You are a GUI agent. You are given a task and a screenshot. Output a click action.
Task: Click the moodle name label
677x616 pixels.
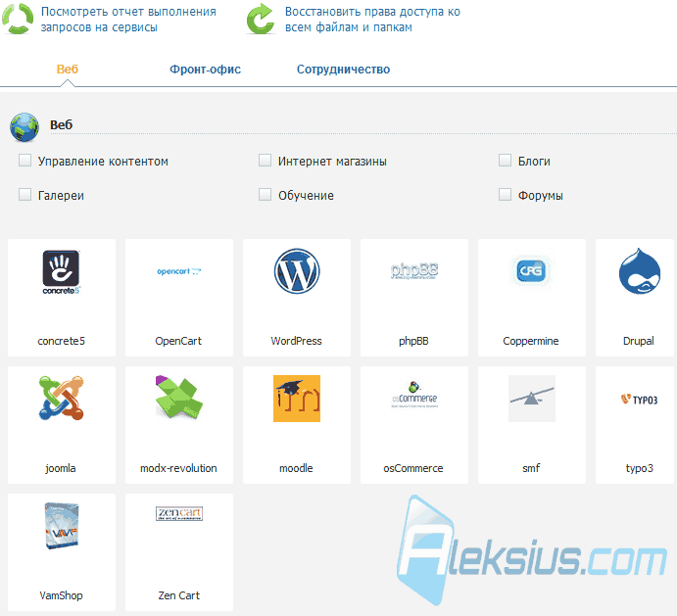coord(296,468)
